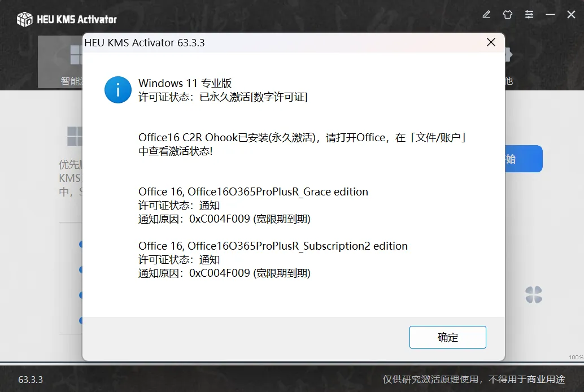Click the HEU KMS Activator cube logo
The height and width of the screenshot is (392, 584).
tap(25, 19)
